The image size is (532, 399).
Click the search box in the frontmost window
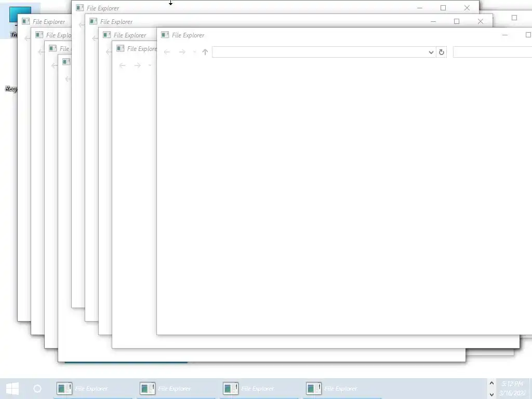point(493,52)
